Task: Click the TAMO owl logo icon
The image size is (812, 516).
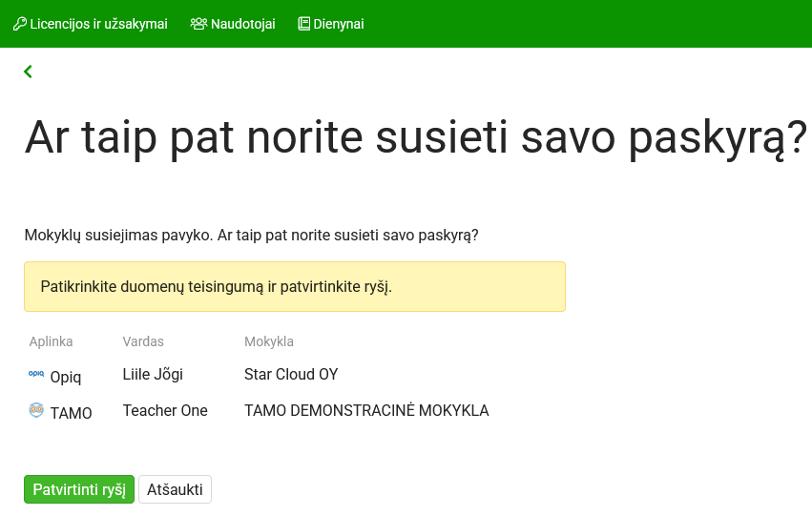Action: (36, 411)
